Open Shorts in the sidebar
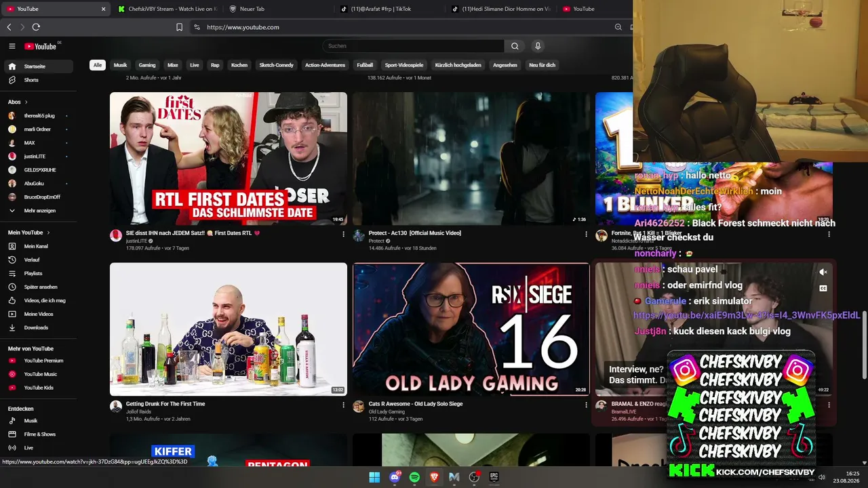 pos(39,80)
